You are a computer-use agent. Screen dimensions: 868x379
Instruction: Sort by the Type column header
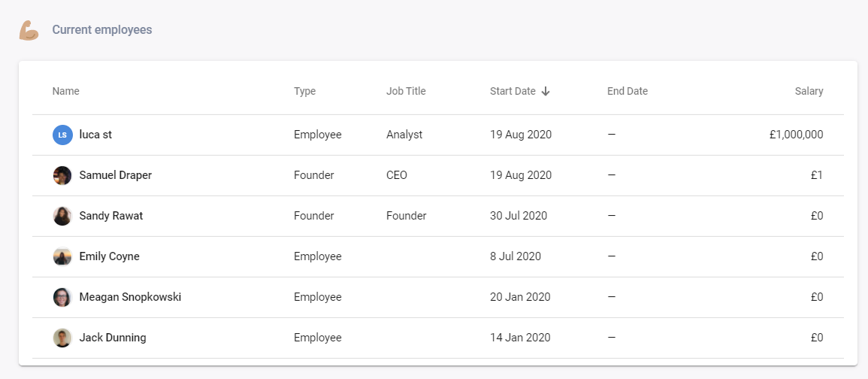304,91
